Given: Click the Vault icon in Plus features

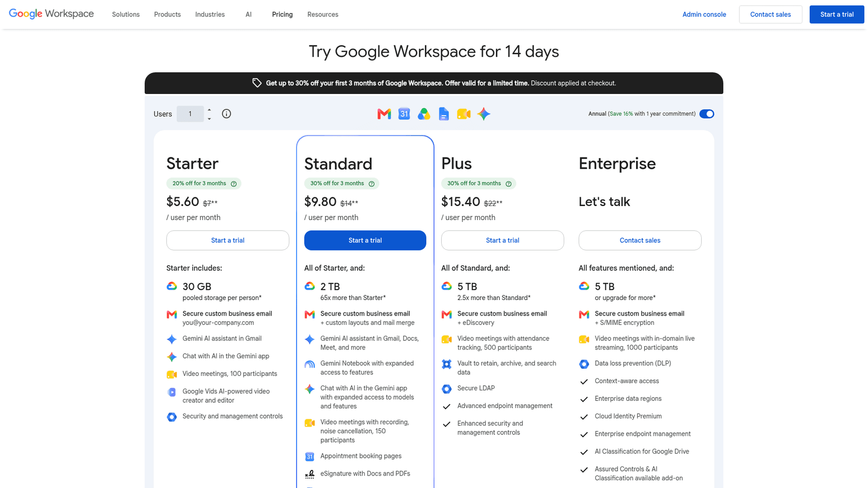Looking at the screenshot, I should pos(446,364).
